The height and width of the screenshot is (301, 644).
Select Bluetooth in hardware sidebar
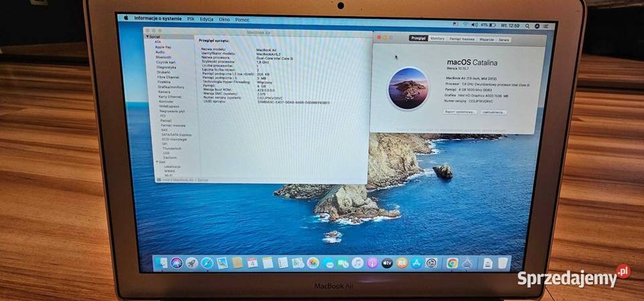point(164,57)
